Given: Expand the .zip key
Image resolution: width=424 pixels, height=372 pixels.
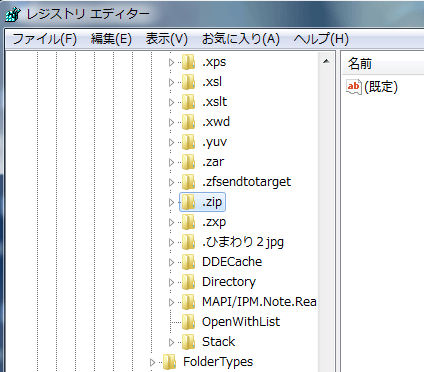Looking at the screenshot, I should pyautogui.click(x=171, y=202).
